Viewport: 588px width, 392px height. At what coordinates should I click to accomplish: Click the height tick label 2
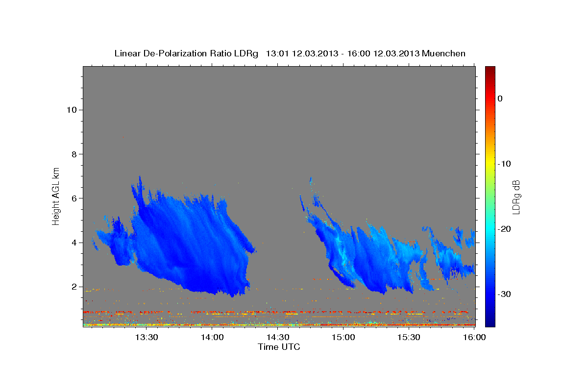74,287
